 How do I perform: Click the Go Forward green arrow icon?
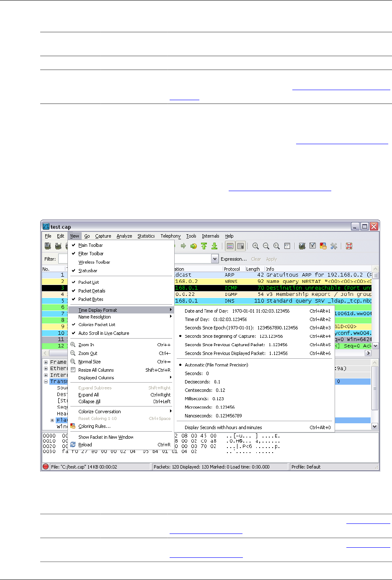pos(183,246)
